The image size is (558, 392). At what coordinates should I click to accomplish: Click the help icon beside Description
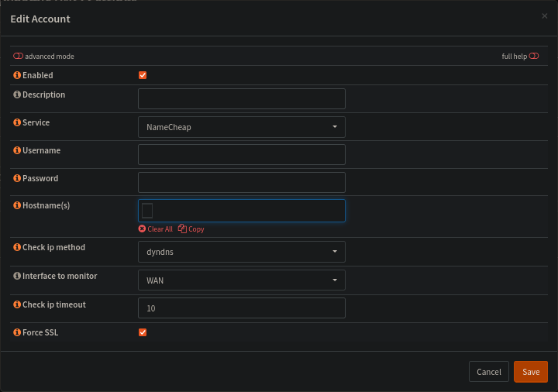[x=17, y=95]
